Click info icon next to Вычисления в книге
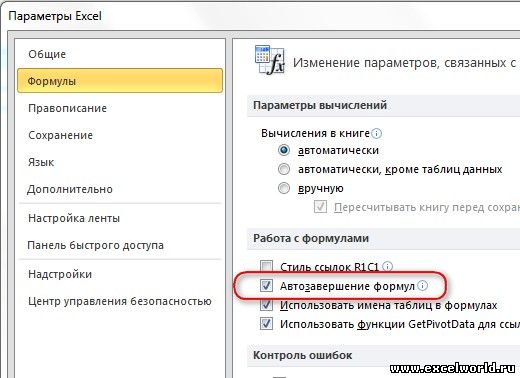The width and height of the screenshot is (520, 378). point(376,134)
